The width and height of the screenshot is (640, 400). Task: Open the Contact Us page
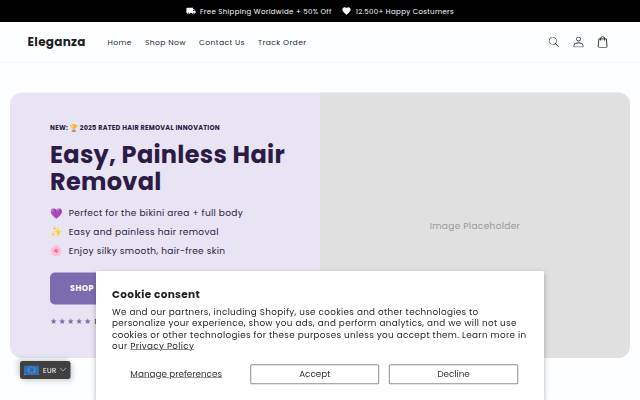(x=222, y=42)
